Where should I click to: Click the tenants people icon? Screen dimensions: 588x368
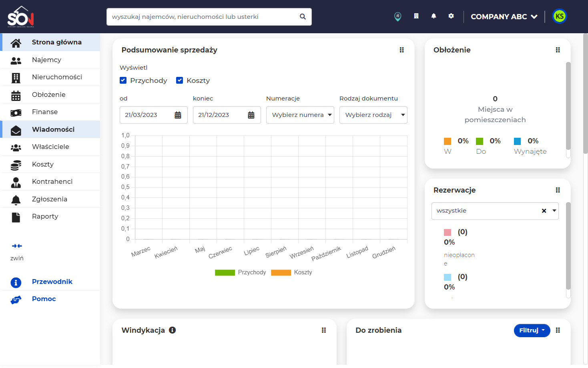(x=16, y=60)
